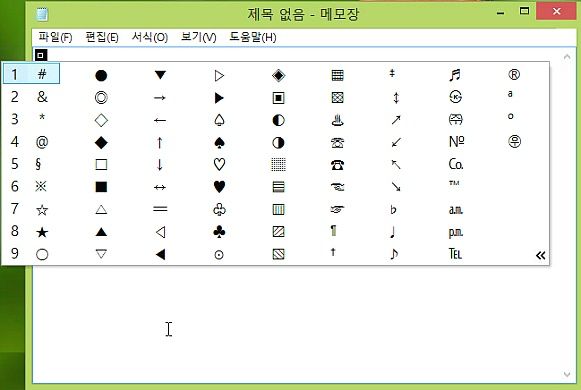The image size is (581, 390).
Task: Collapse symbol list with « arrows
Action: coord(541,255)
